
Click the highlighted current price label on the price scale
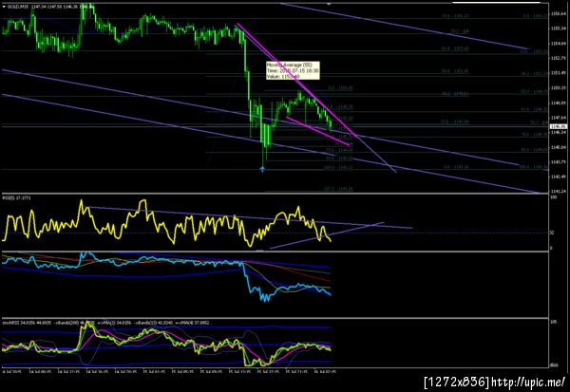[559, 126]
